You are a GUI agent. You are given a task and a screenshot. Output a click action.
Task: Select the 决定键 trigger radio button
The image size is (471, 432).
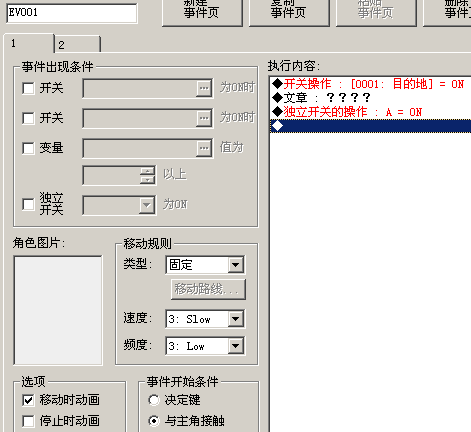(154, 400)
